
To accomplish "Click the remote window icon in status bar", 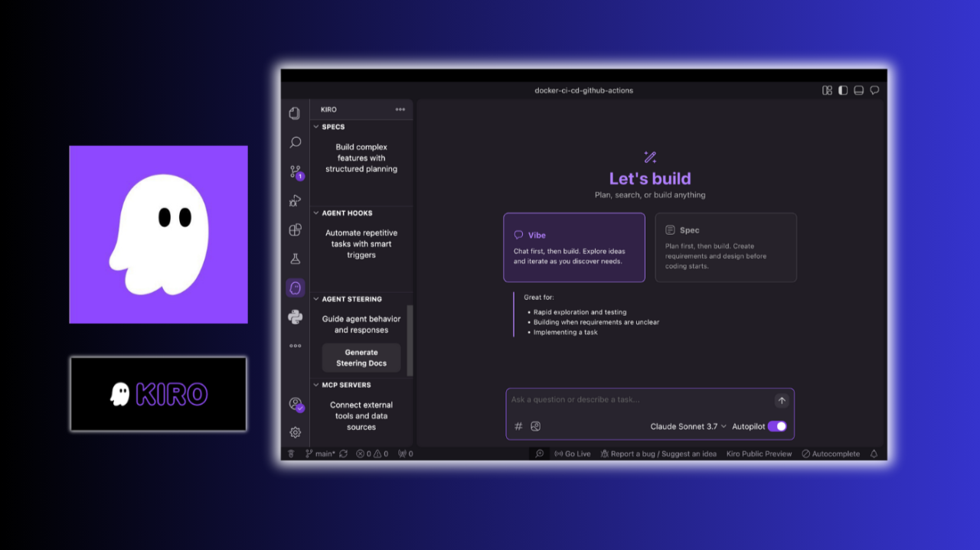I will click(291, 454).
